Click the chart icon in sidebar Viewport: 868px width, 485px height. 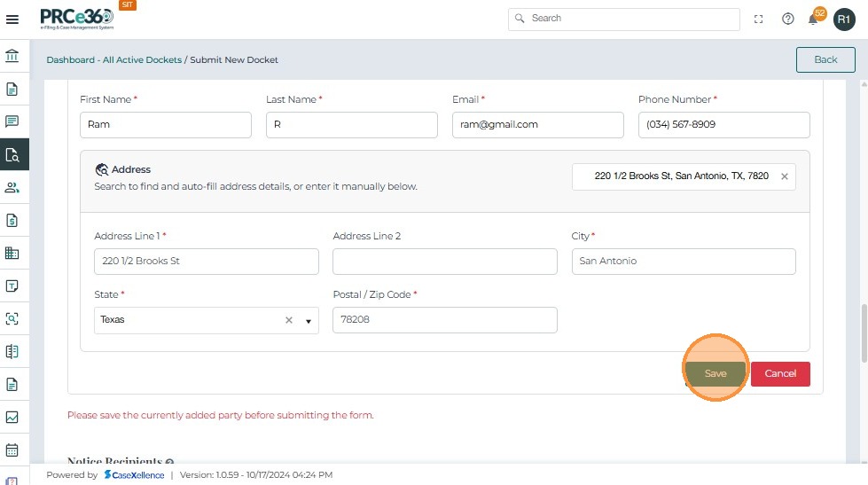pos(12,417)
